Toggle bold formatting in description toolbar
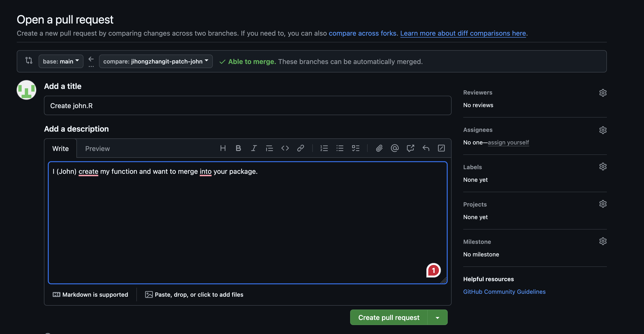 tap(238, 148)
